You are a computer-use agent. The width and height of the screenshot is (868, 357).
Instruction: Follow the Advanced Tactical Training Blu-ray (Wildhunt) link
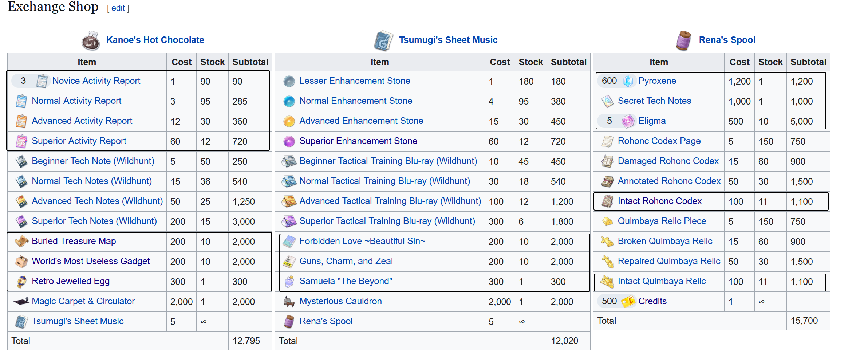[390, 201]
